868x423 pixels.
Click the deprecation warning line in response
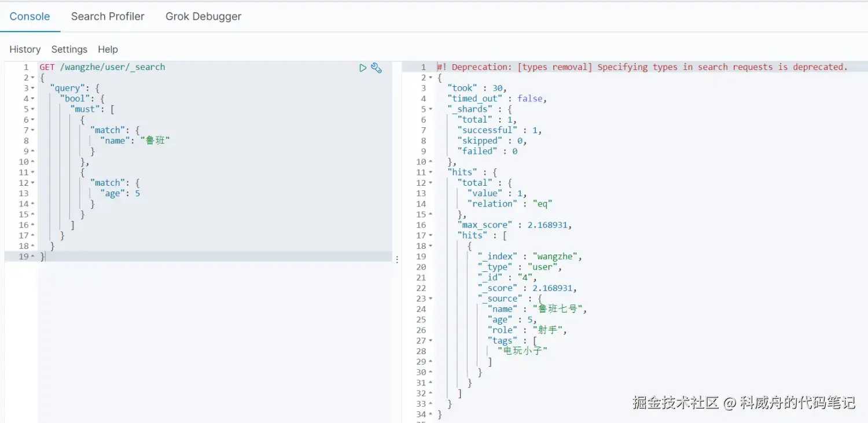point(642,67)
